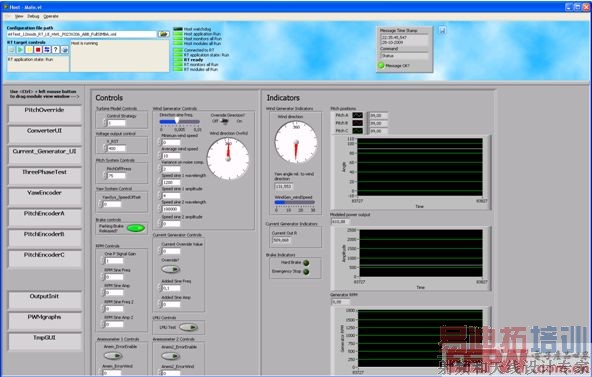592x377 pixels.
Task: Click the Direction sine freq slider
Action: coord(180,122)
